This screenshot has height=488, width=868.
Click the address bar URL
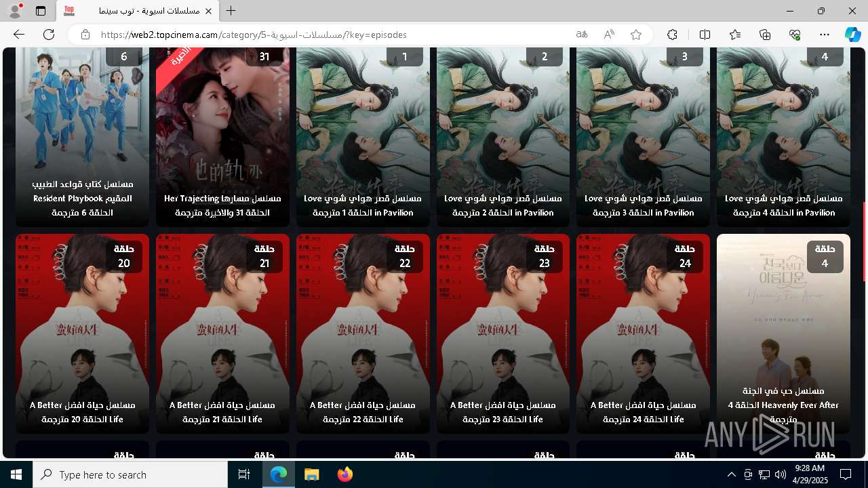point(254,35)
